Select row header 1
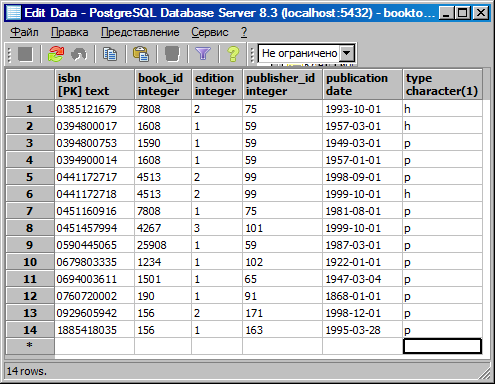495x384 pixels. (30, 109)
